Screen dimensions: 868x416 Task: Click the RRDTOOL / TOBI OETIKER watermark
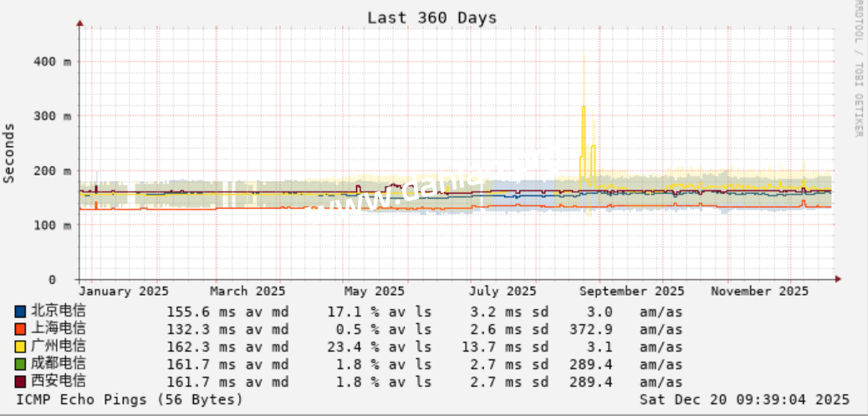[858, 68]
